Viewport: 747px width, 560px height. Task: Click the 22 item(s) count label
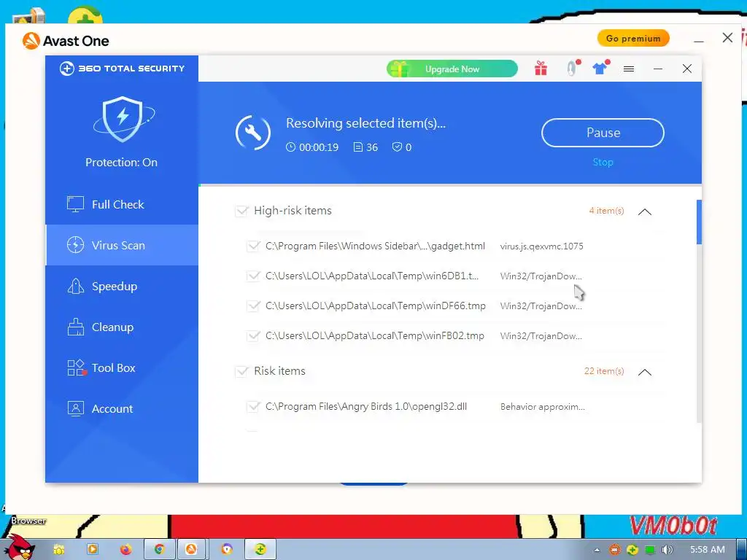[x=604, y=371]
